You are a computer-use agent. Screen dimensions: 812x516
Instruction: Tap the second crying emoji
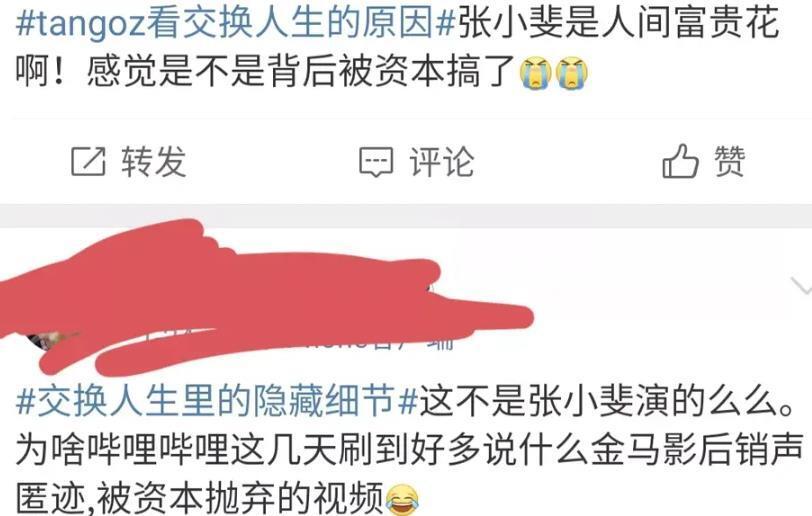click(x=572, y=73)
